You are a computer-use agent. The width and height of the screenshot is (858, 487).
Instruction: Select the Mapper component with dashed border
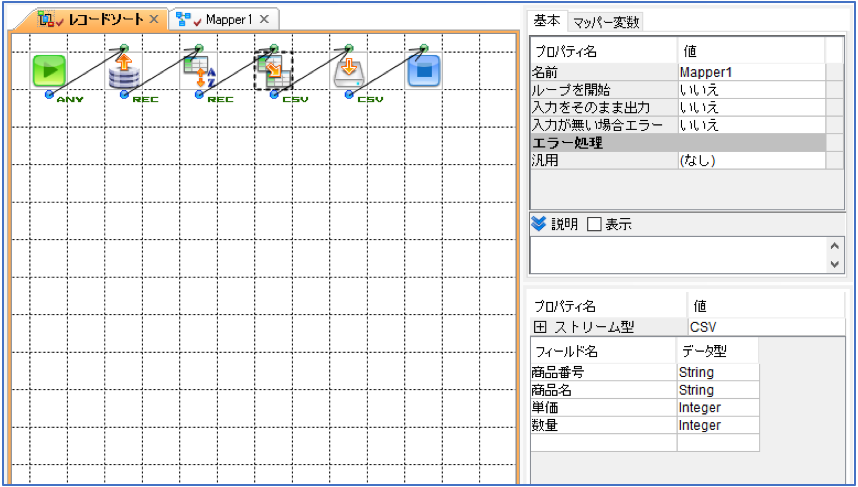coord(274,71)
